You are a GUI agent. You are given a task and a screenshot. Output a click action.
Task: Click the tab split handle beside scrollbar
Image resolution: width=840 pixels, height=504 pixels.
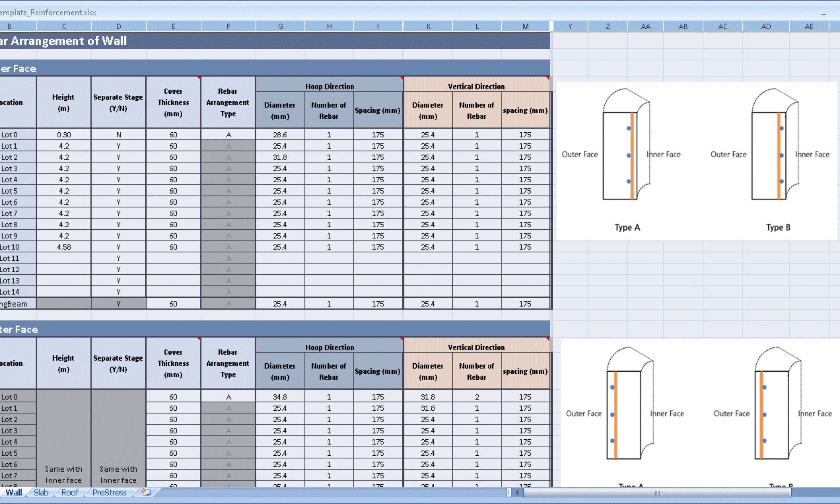509,492
